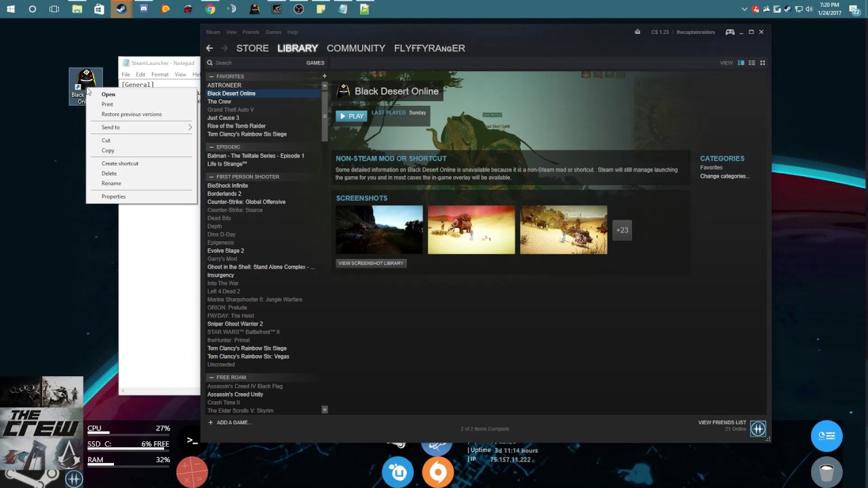Open the Format menu in Notepad
868x488 pixels.
(x=160, y=75)
